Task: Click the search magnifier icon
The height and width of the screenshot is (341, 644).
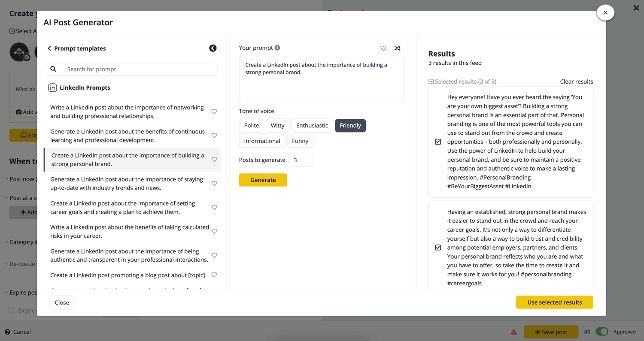Action: (53, 69)
